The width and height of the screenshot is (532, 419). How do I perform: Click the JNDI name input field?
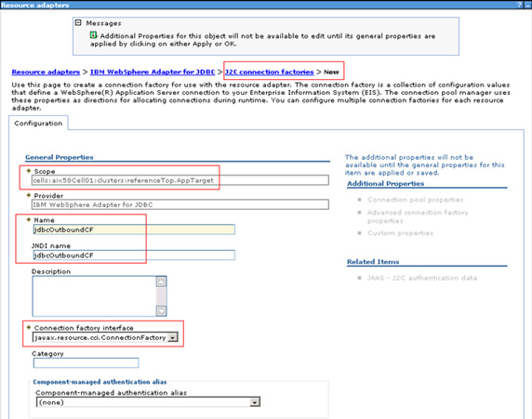[134, 255]
